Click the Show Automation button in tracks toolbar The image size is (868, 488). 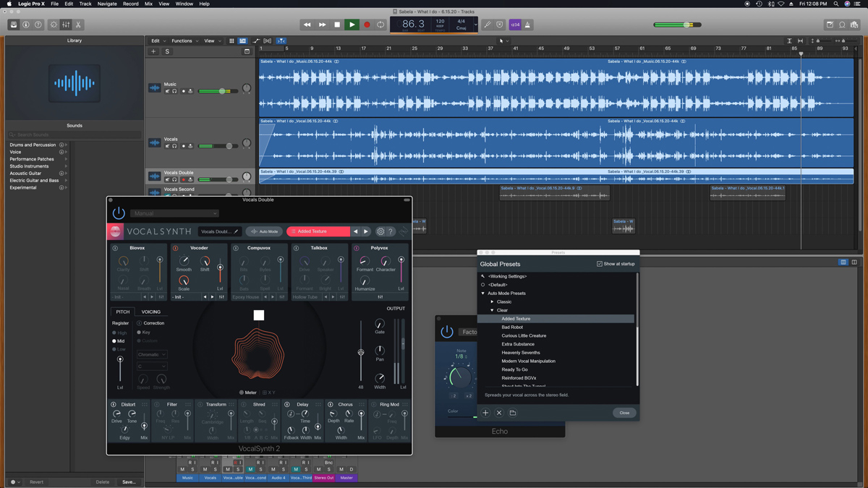[x=255, y=41]
